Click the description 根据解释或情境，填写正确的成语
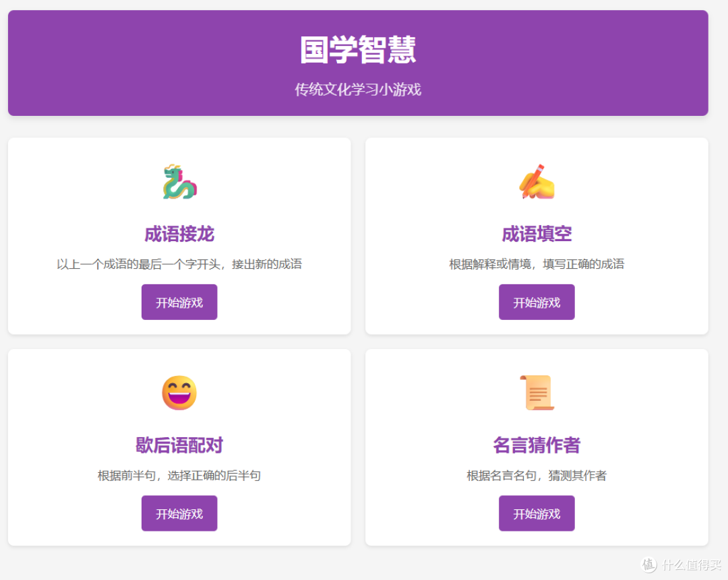Screen dimensions: 728x580 coord(537,264)
